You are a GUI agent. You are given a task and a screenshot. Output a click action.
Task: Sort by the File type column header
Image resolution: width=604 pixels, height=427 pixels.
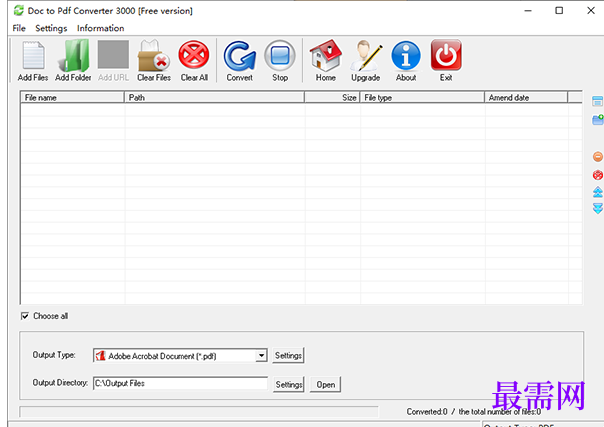[423, 97]
